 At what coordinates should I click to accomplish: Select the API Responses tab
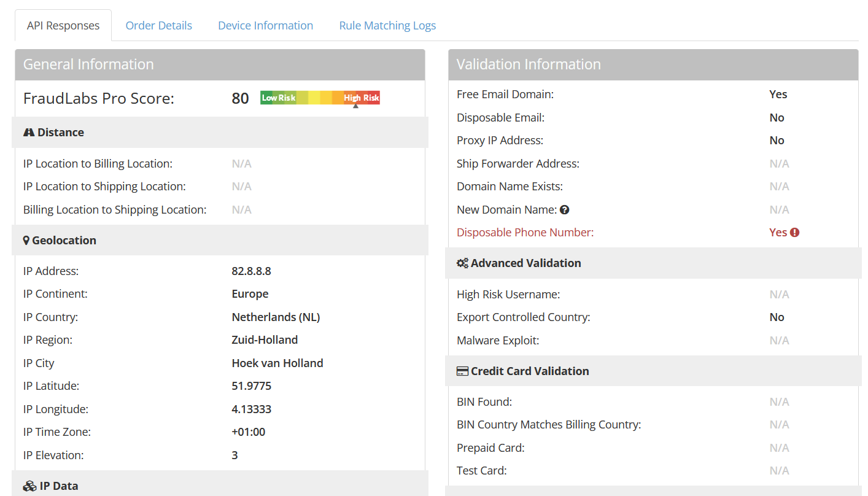click(x=63, y=25)
